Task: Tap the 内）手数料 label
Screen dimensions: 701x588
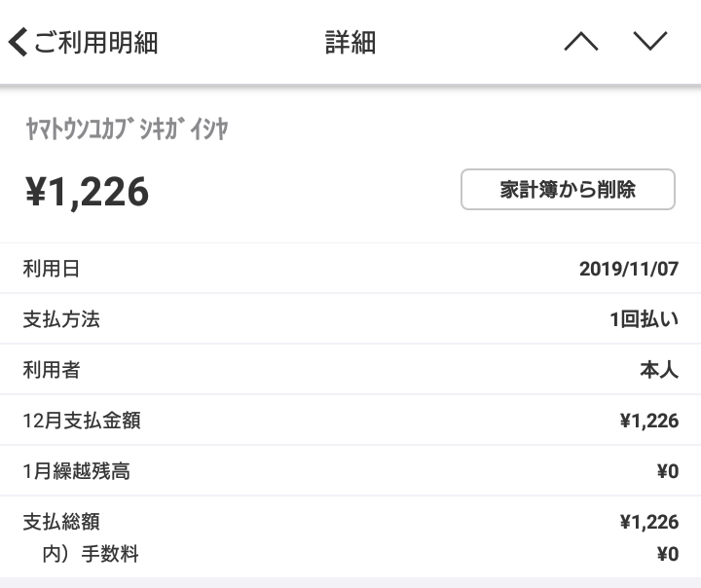Action: [x=91, y=554]
